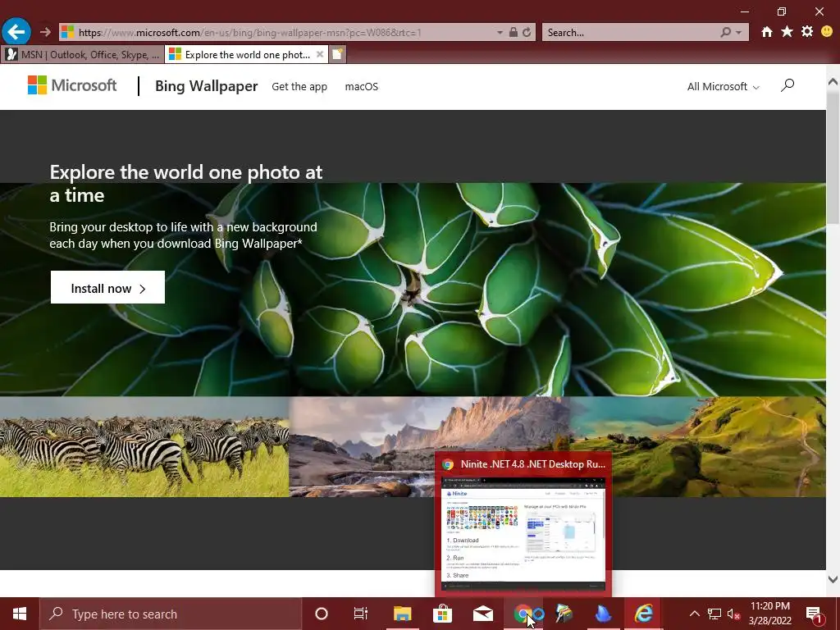
Task: Click the vertical scrollbar thumb
Action: pyautogui.click(x=833, y=158)
